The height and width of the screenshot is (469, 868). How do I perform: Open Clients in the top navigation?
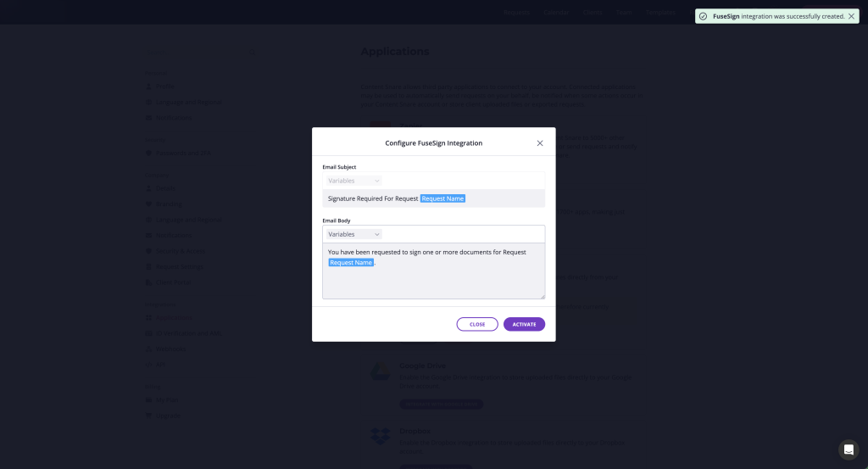(593, 12)
